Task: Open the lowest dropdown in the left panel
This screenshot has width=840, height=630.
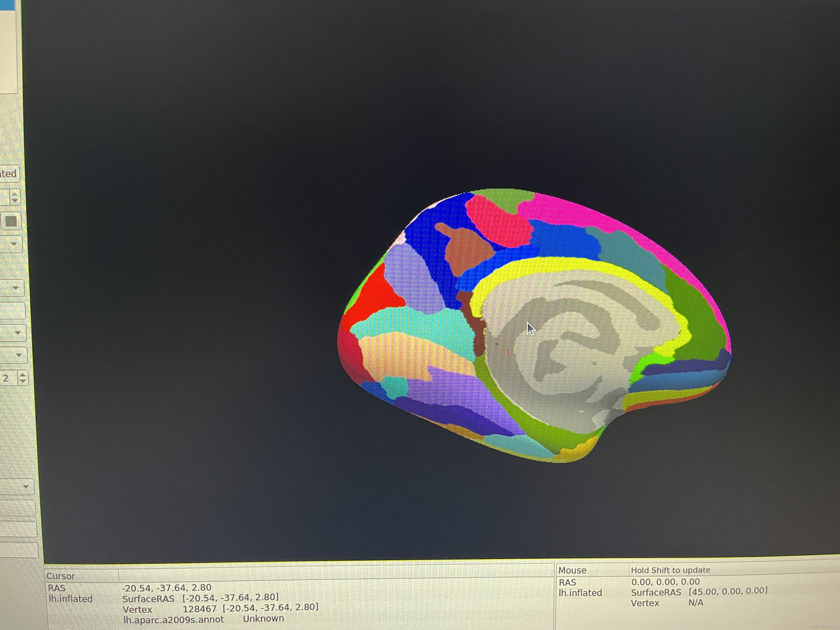Action: [25, 486]
